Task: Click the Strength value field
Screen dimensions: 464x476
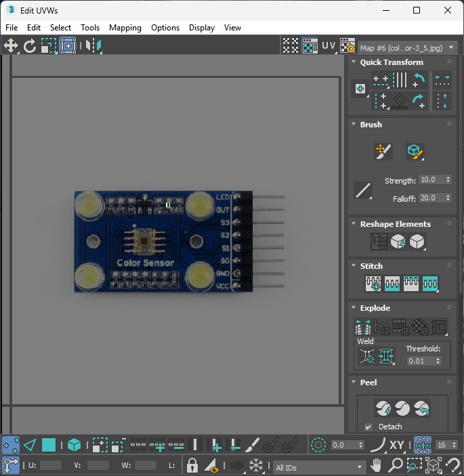Action: (431, 179)
